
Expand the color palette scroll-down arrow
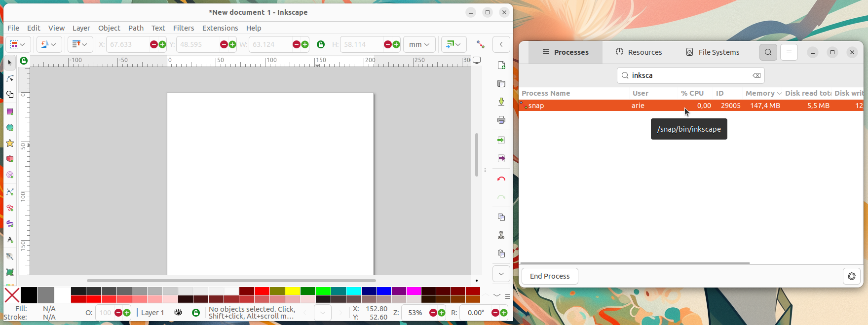point(497,295)
